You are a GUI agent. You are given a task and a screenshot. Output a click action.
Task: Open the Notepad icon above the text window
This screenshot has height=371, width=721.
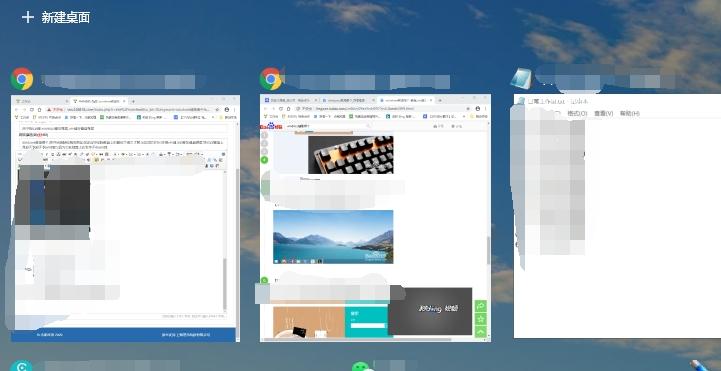click(521, 79)
